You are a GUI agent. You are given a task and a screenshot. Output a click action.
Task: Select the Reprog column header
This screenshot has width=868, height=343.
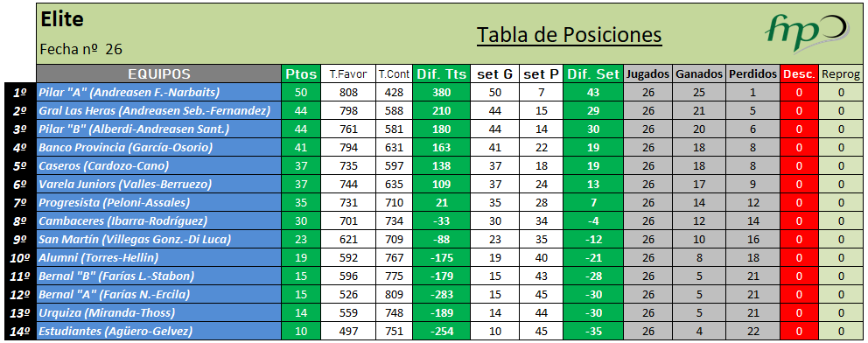[841, 74]
